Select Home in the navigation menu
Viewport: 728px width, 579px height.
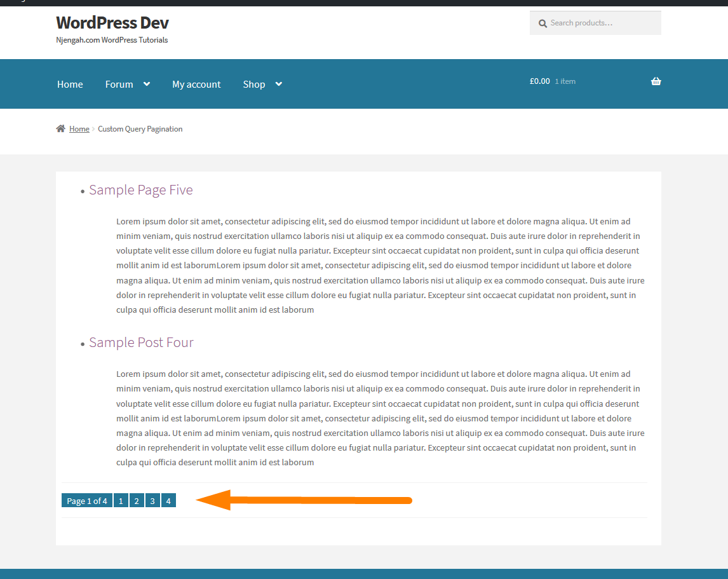click(69, 84)
